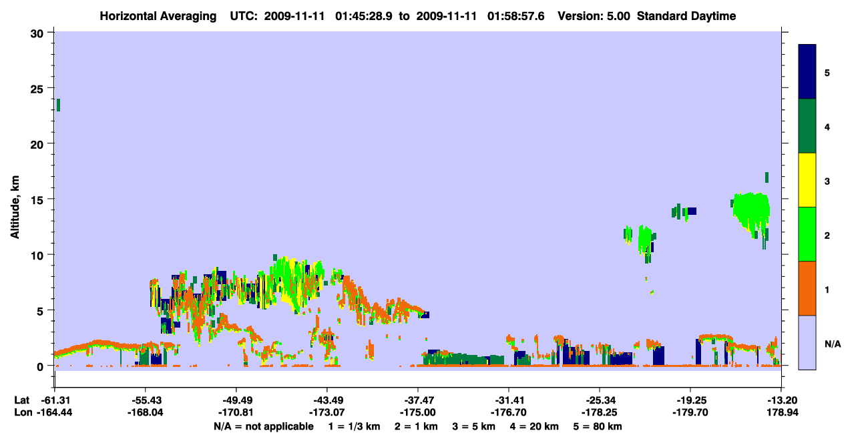This screenshot has height=445, width=868.
Task: Click the '2 = 1 km' legend text
Action: [x=417, y=426]
